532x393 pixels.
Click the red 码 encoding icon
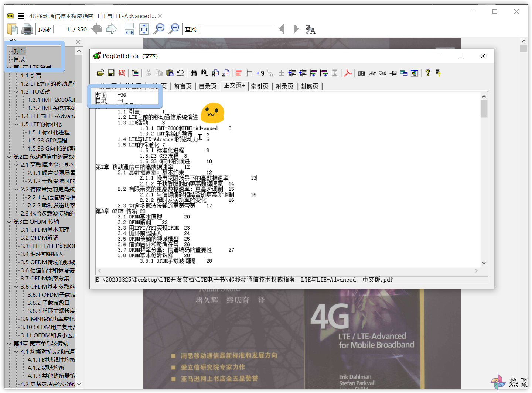pos(122,73)
